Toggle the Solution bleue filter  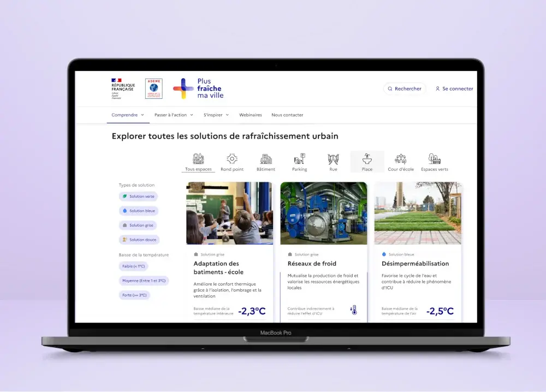(138, 210)
